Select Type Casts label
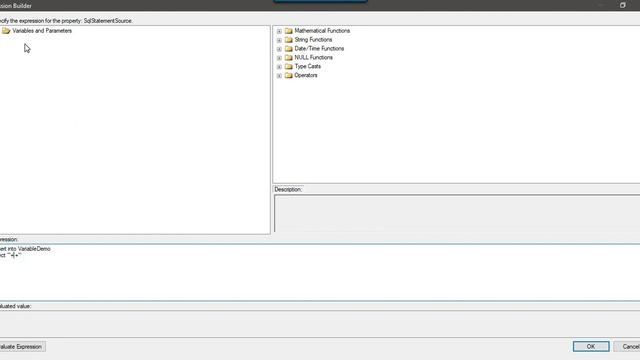The width and height of the screenshot is (640, 360). click(307, 67)
